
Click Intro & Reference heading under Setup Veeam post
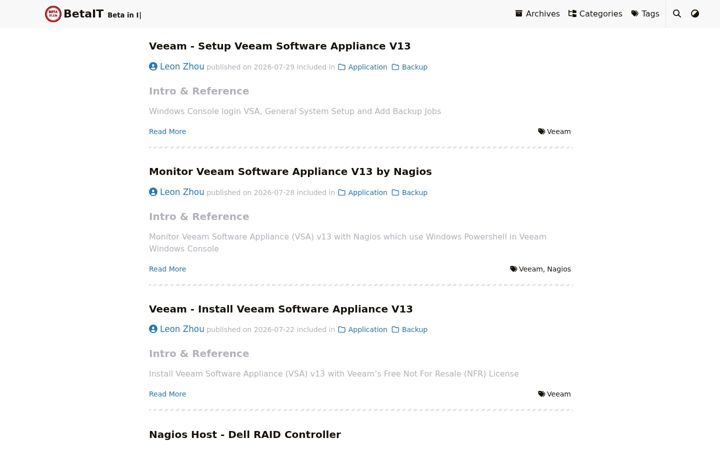[199, 91]
